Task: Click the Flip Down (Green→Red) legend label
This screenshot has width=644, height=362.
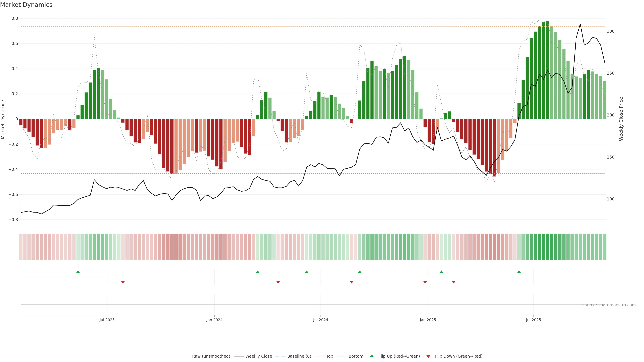Action: point(459,356)
